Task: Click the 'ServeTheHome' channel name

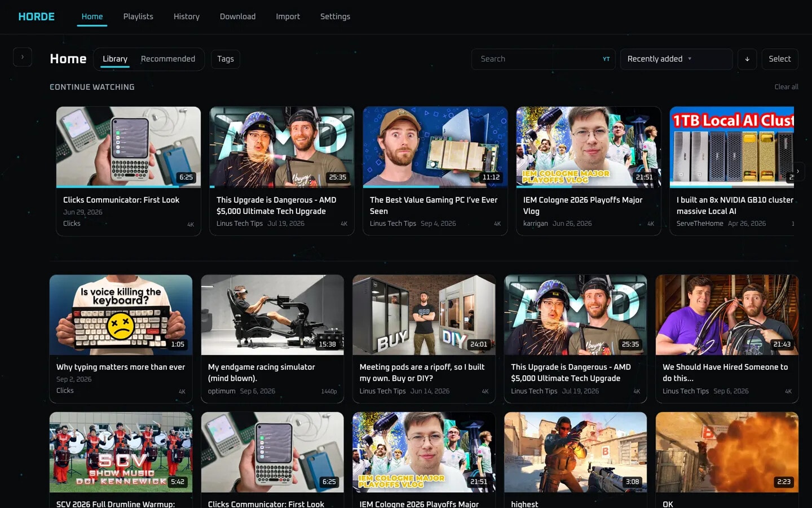Action: tap(700, 224)
